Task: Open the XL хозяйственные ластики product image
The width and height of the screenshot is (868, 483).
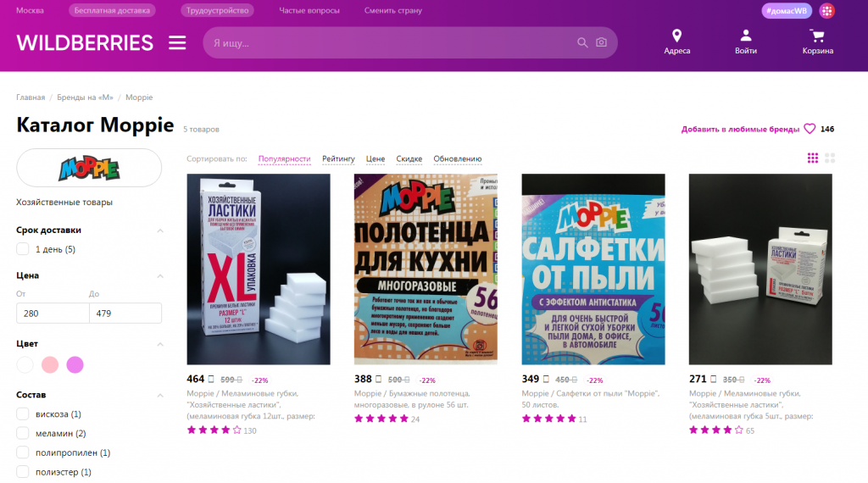Action: tap(259, 269)
